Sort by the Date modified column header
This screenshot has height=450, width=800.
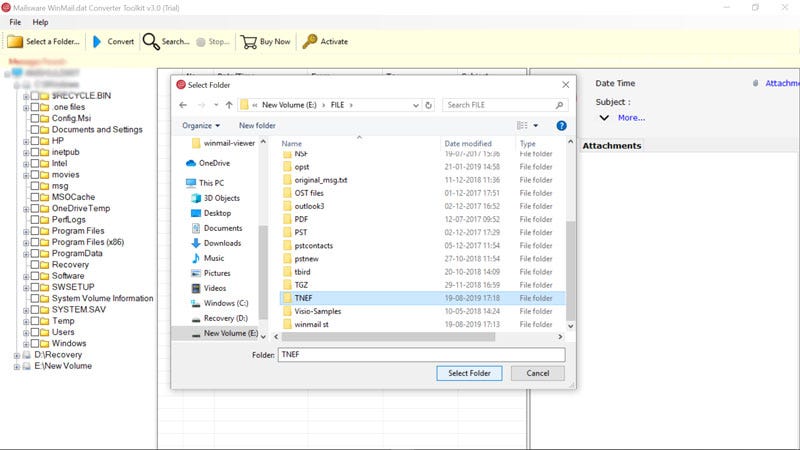(468, 144)
